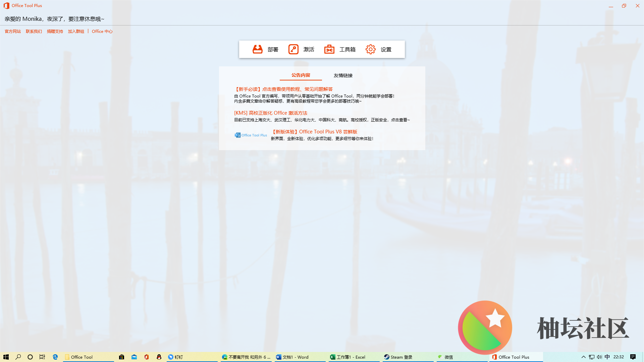
Task: Open the 官方网站 link
Action: (13, 32)
